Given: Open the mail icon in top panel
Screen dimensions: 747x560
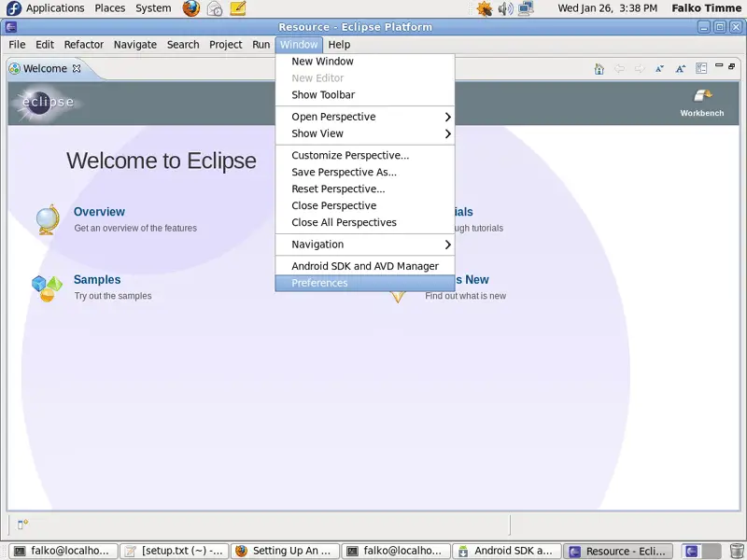Looking at the screenshot, I should point(215,8).
